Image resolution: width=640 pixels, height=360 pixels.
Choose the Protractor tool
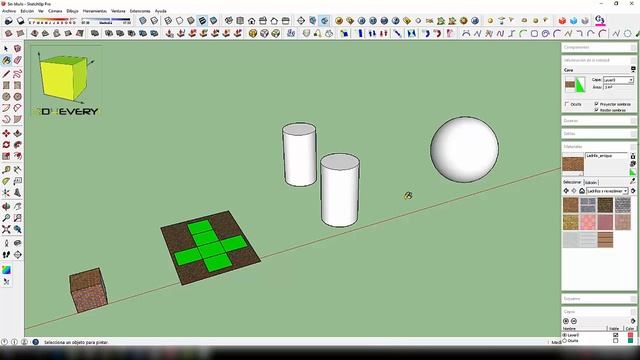tap(6, 181)
